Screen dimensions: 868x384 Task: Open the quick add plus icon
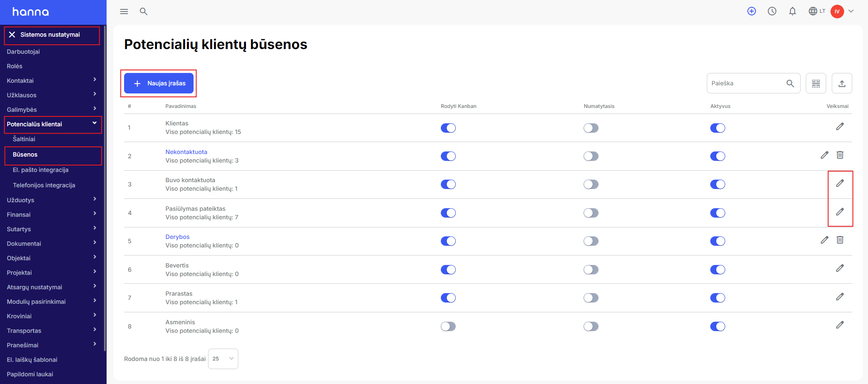752,12
